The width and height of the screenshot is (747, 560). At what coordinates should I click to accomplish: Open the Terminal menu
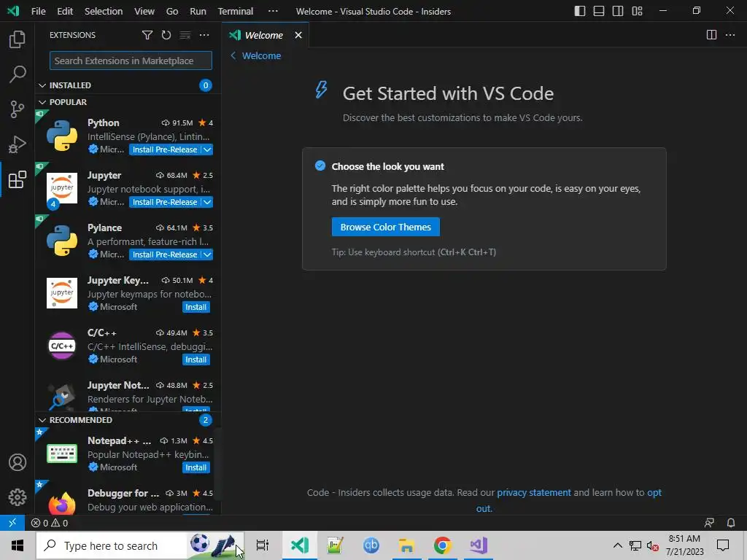tap(236, 11)
